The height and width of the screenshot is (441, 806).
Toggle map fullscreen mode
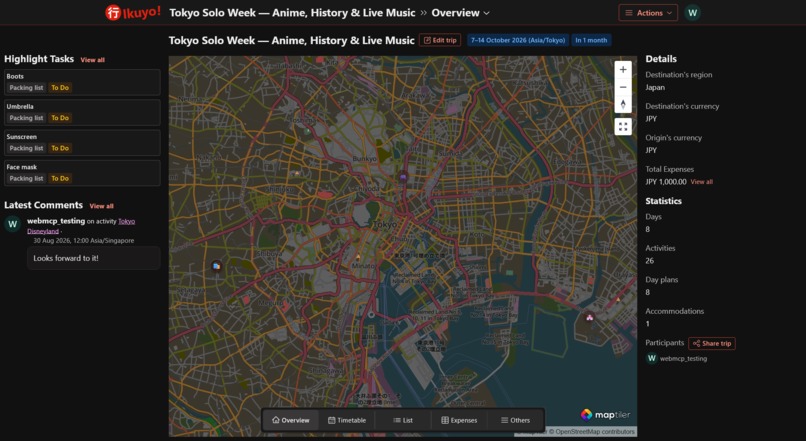tap(623, 126)
